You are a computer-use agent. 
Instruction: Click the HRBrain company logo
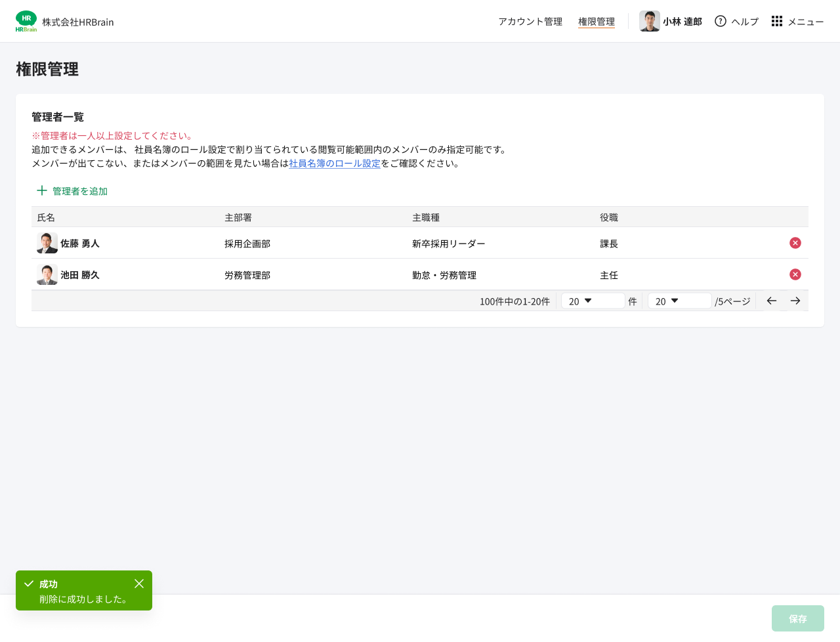(26, 20)
